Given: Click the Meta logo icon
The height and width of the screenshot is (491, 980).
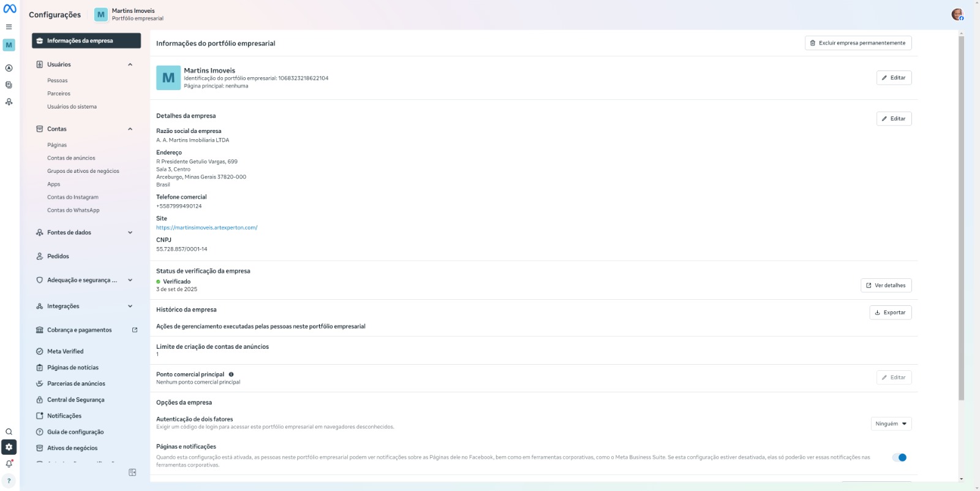Looking at the screenshot, I should [x=10, y=9].
